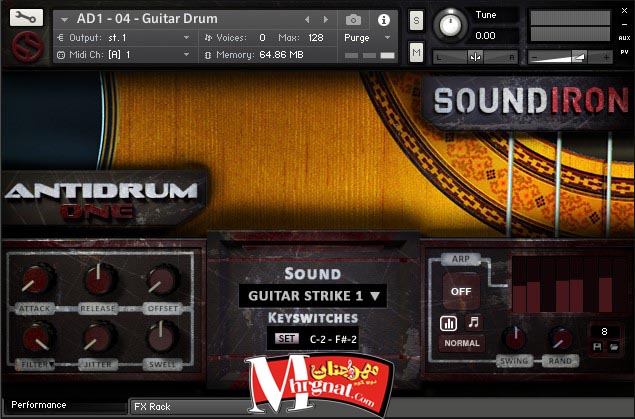
Task: Click the RELEASE knob
Action: [x=99, y=279]
